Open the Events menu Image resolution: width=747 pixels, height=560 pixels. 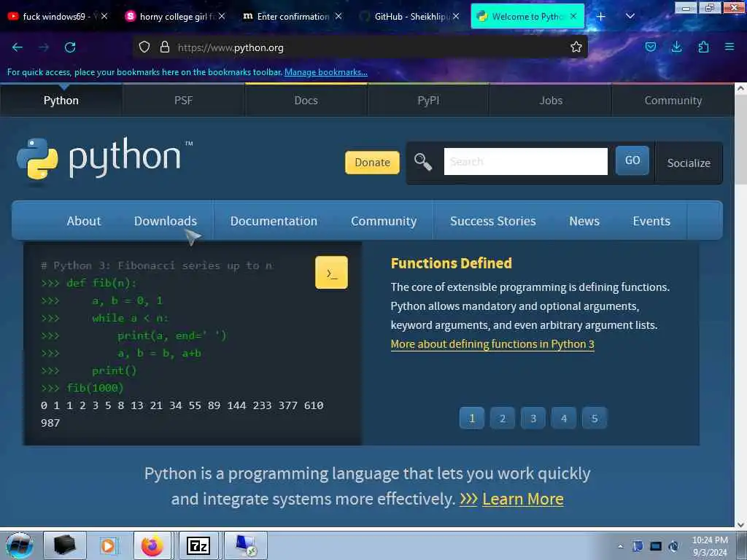(651, 221)
